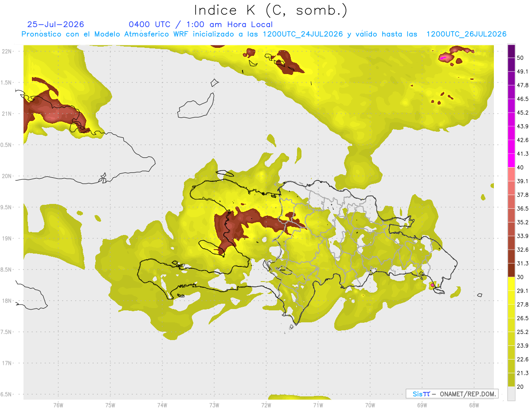Click the bright yellow legend swatch below 30

pos(511,284)
